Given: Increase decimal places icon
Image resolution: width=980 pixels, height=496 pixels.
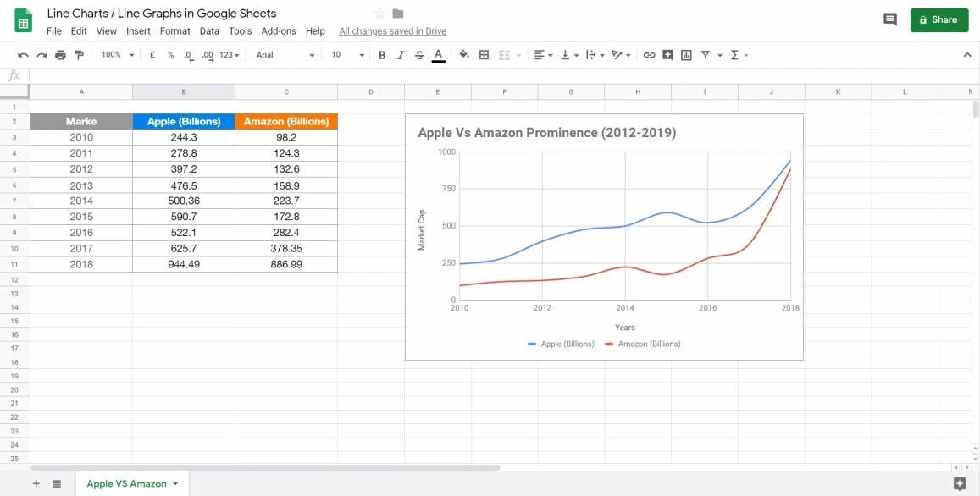Looking at the screenshot, I should 208,55.
